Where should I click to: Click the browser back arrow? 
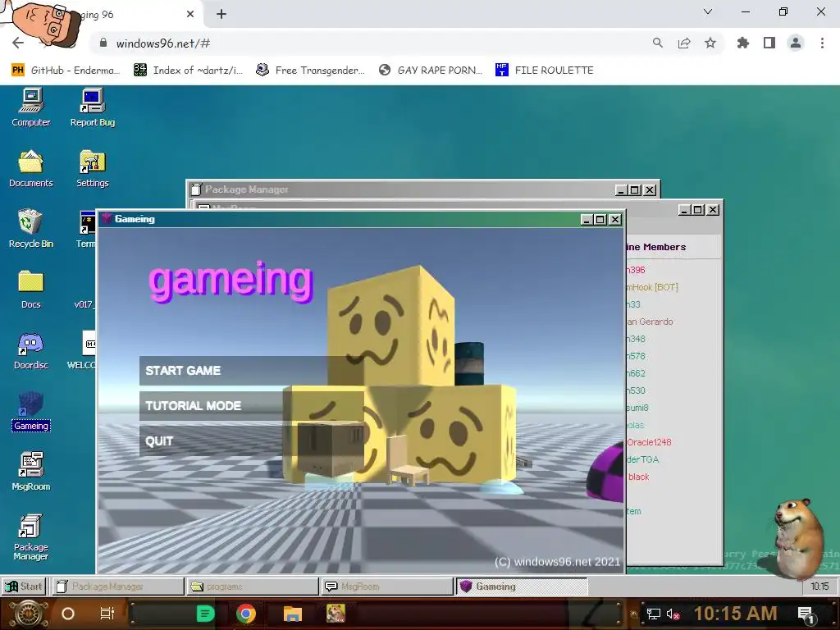[x=18, y=43]
